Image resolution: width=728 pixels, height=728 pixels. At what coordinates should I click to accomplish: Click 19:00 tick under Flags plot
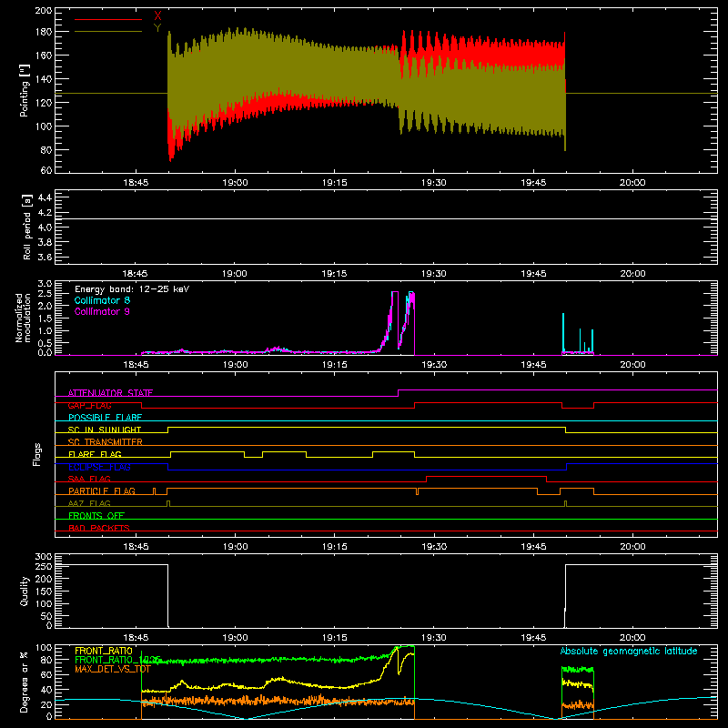pos(235,547)
